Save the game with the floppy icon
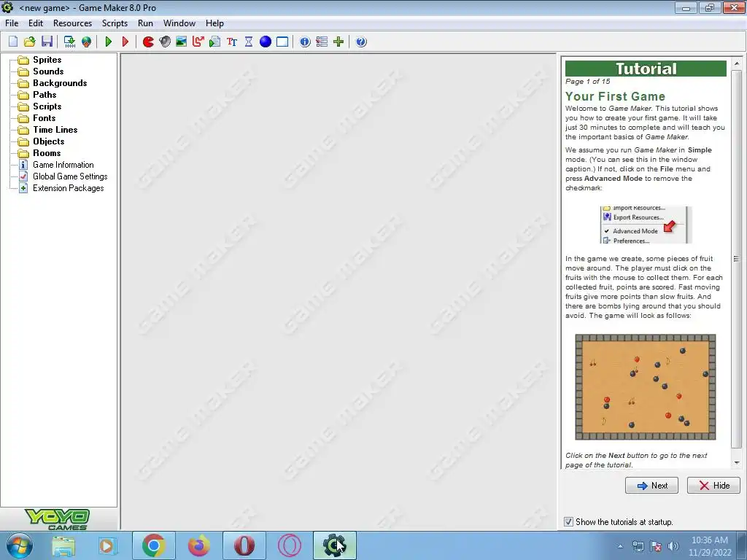 coord(47,42)
